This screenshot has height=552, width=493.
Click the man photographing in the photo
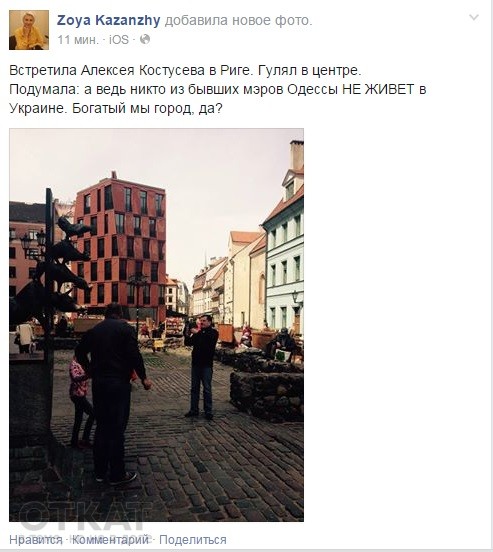tap(201, 366)
